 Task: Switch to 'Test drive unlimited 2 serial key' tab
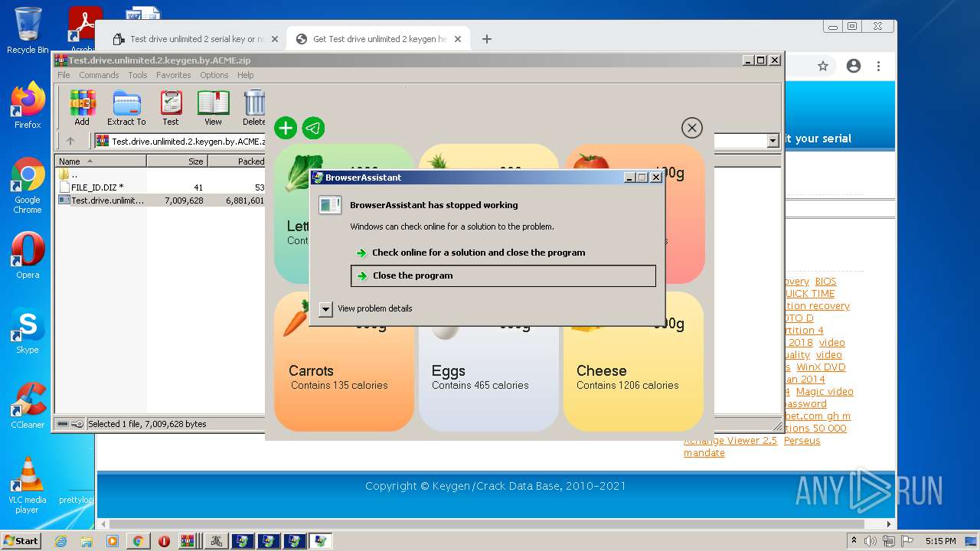195,39
